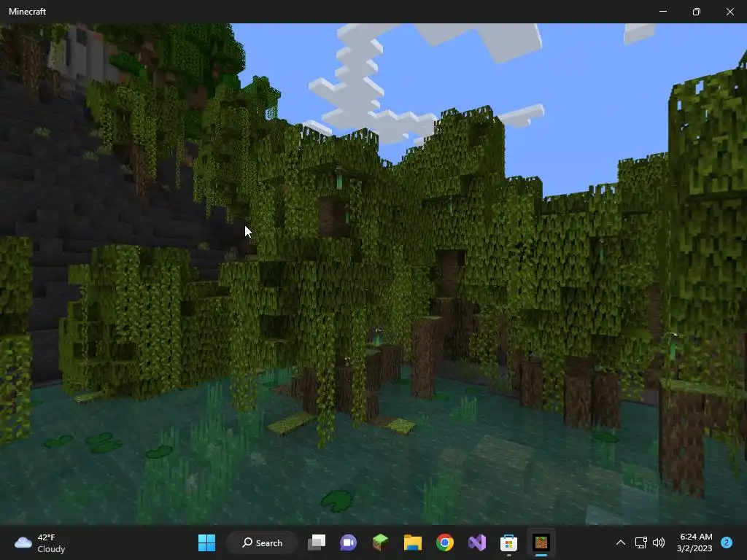Image resolution: width=747 pixels, height=560 pixels.
Task: Open the taskbar Search box
Action: 262,542
